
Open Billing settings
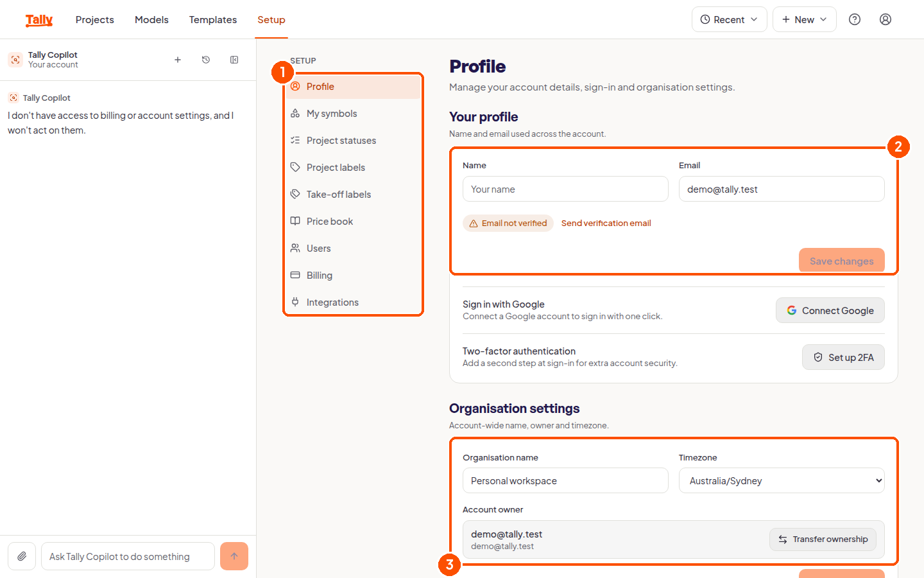tap(354, 276)
